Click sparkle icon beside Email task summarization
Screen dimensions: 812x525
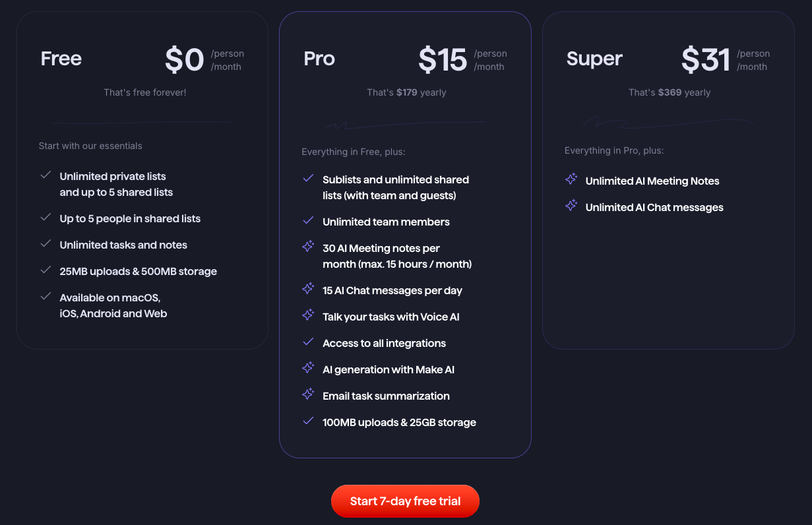click(308, 394)
